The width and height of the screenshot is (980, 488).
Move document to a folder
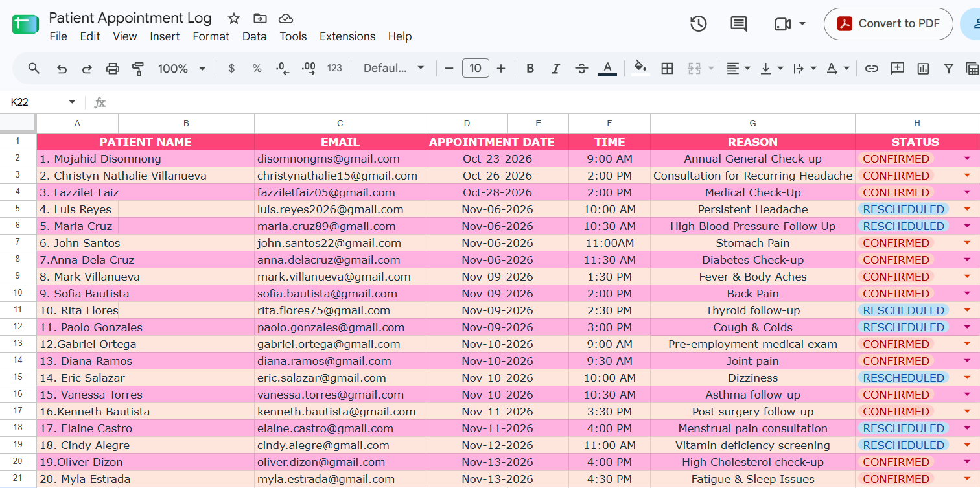(260, 18)
